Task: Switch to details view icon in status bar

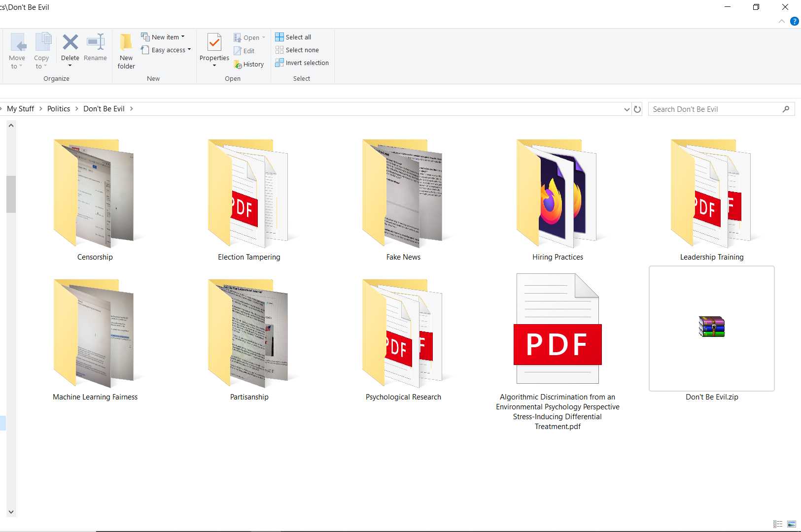Action: [778, 524]
